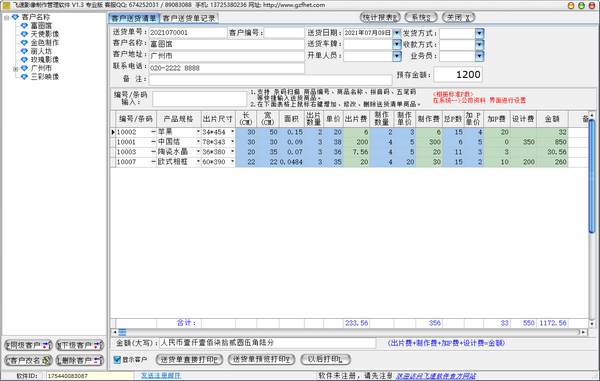The image size is (600, 381).
Task: Collapse the 客户名称 root node
Action: (7, 18)
